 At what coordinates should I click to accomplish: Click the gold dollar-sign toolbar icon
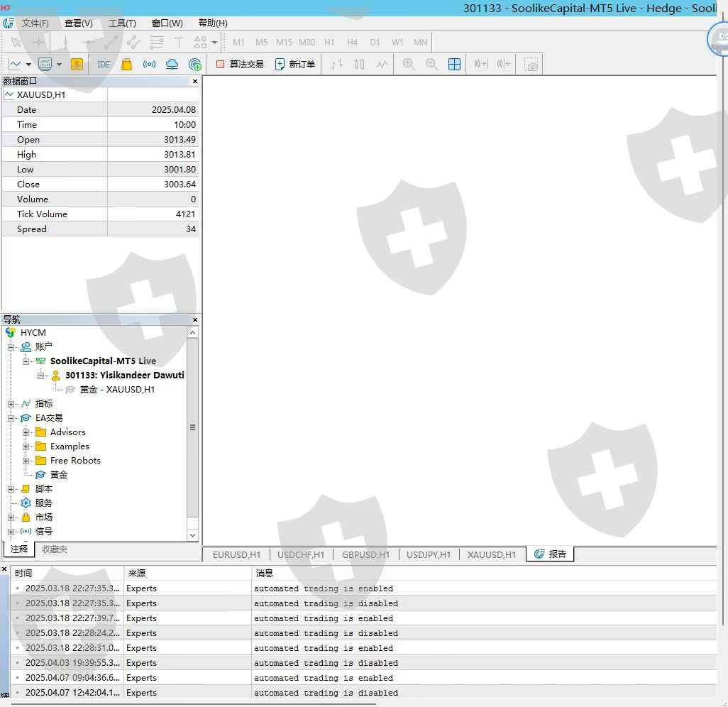(x=77, y=65)
